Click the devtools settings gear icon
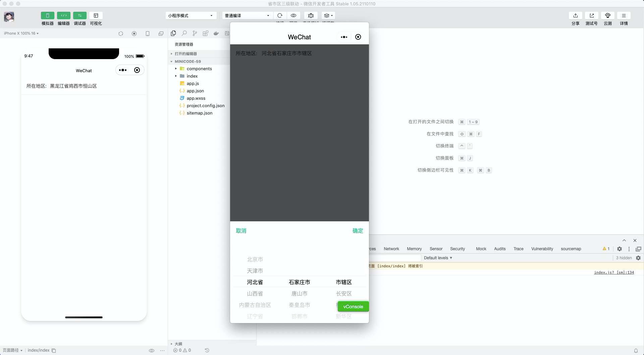This screenshot has width=644, height=355. (x=620, y=249)
